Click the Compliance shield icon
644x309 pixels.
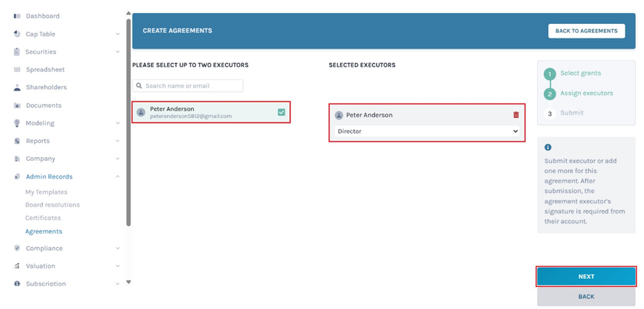(17, 248)
